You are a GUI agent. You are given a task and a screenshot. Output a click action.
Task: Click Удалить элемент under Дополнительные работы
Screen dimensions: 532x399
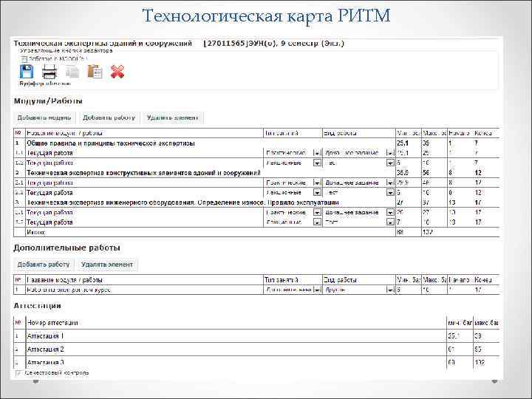[x=107, y=265]
